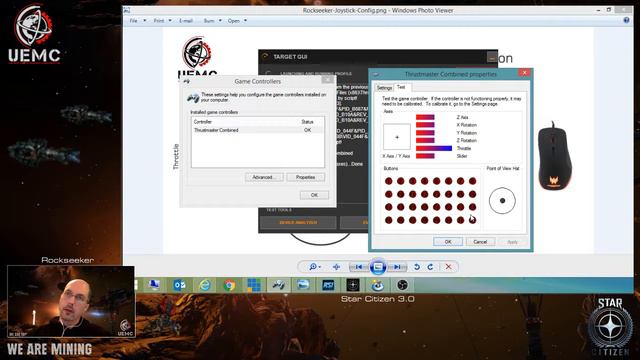Screen dimensions: 640x360
Task: Open the blue tiles taskbar icon
Action: tap(253, 285)
